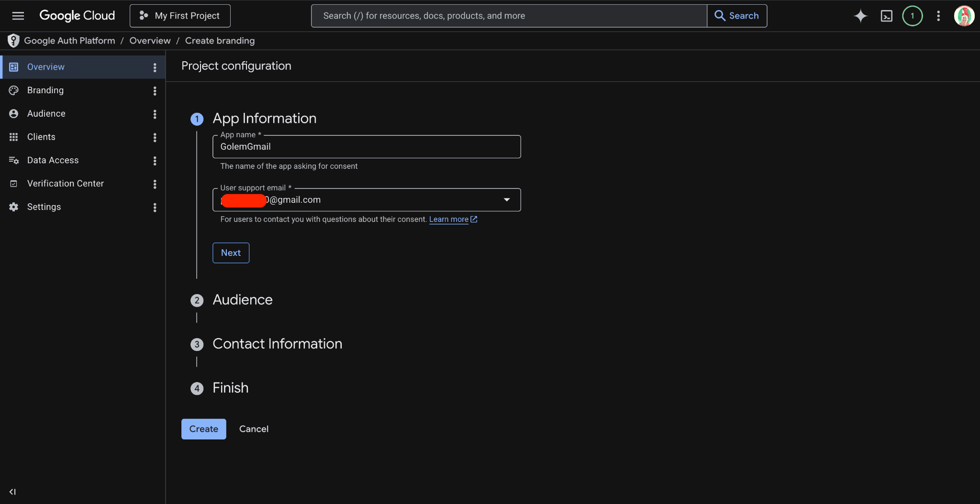Image resolution: width=980 pixels, height=504 pixels.
Task: Click Google Auth Platform breadcrumb
Action: [69, 41]
